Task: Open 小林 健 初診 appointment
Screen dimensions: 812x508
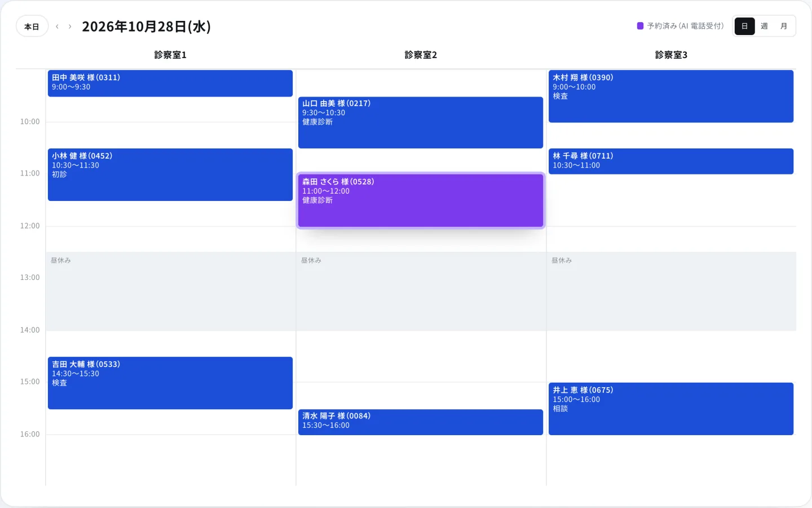Action: tap(170, 174)
